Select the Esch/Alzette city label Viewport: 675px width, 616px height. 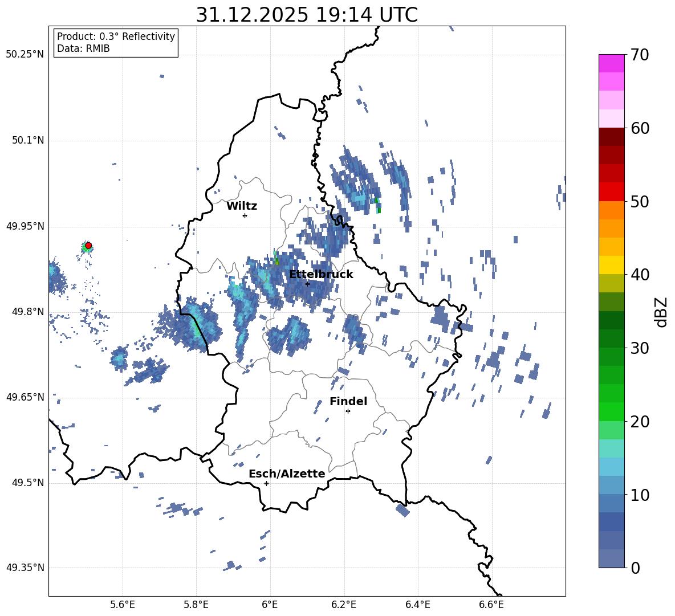(287, 474)
